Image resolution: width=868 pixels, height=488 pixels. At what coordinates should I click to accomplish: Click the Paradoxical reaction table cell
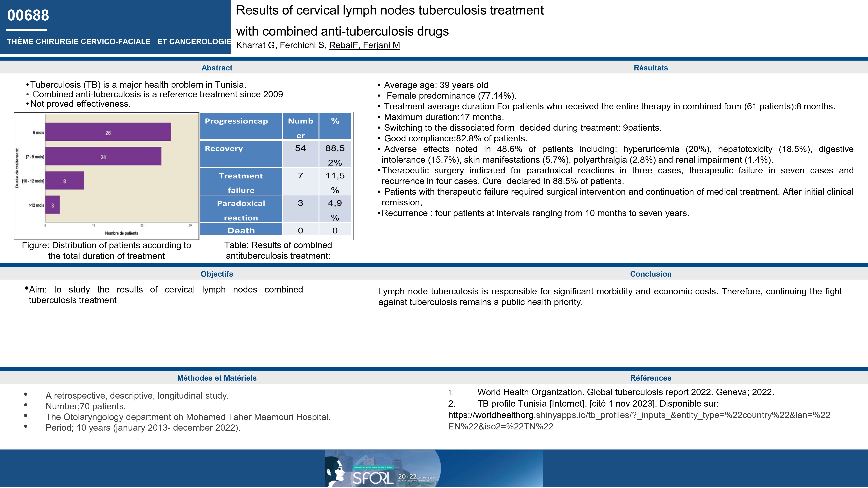point(241,210)
